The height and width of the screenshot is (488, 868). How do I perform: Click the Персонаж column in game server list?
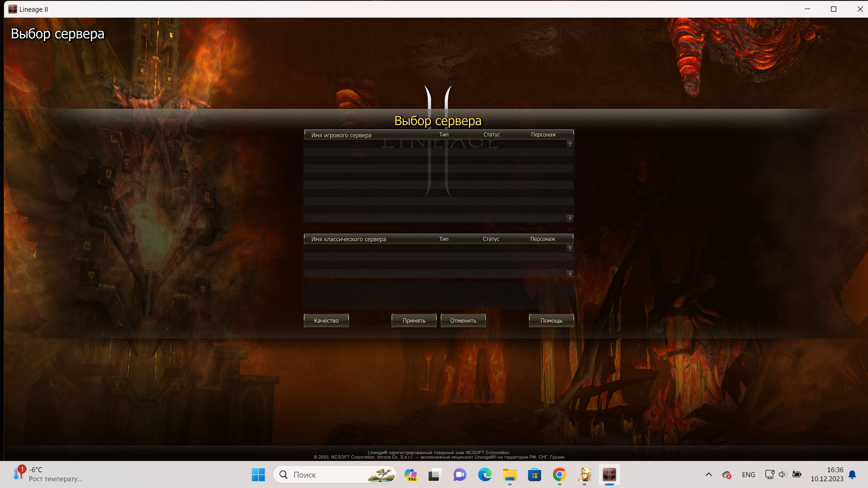pyautogui.click(x=543, y=135)
